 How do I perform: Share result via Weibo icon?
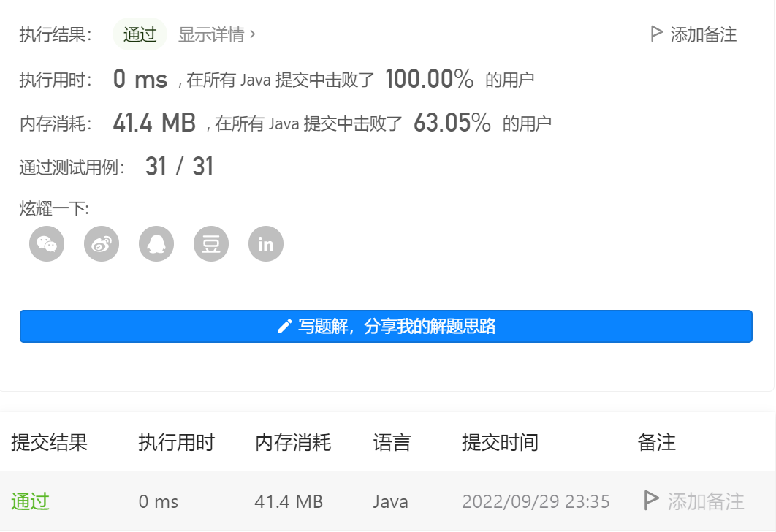pyautogui.click(x=101, y=243)
